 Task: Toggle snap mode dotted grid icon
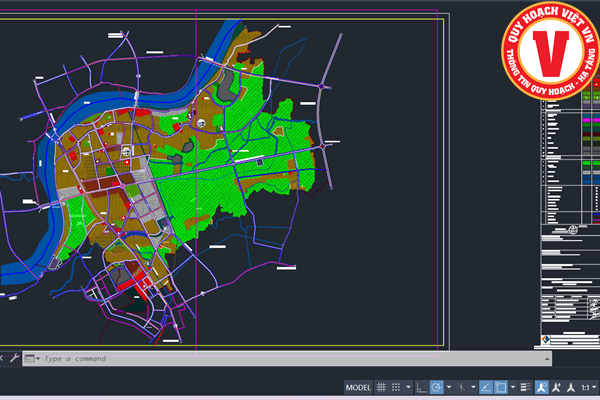point(397,387)
